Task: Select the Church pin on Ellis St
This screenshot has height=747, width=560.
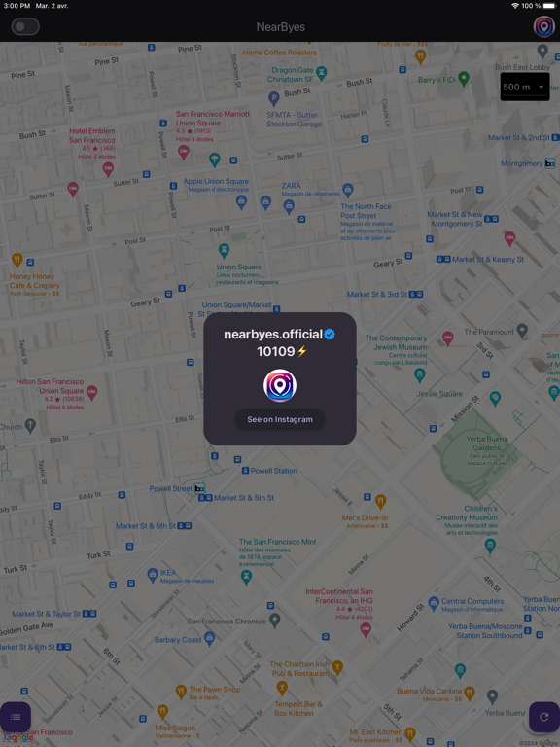Action: [30, 425]
